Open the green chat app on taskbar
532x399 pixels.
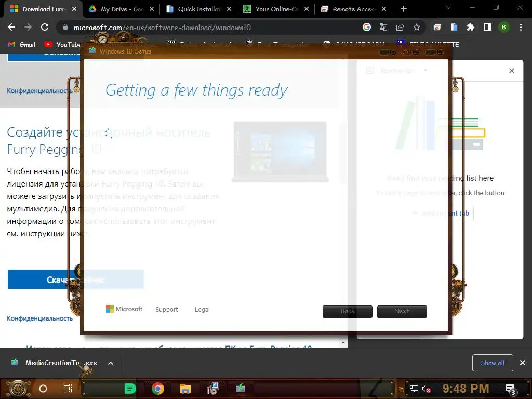[x=130, y=389]
